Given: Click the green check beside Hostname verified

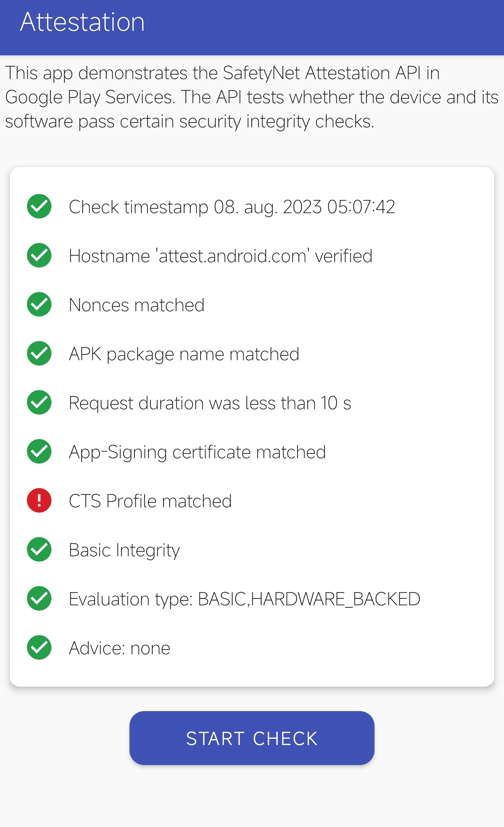Looking at the screenshot, I should (x=39, y=255).
